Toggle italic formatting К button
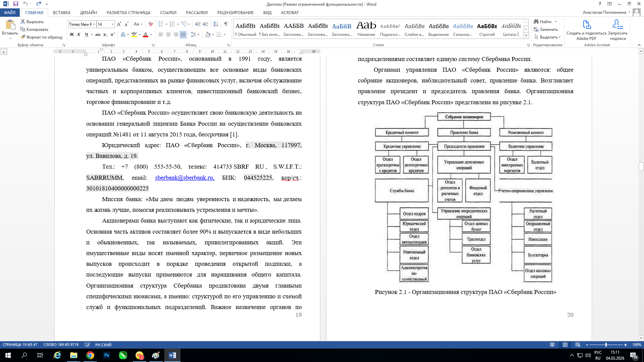 pyautogui.click(x=79, y=35)
